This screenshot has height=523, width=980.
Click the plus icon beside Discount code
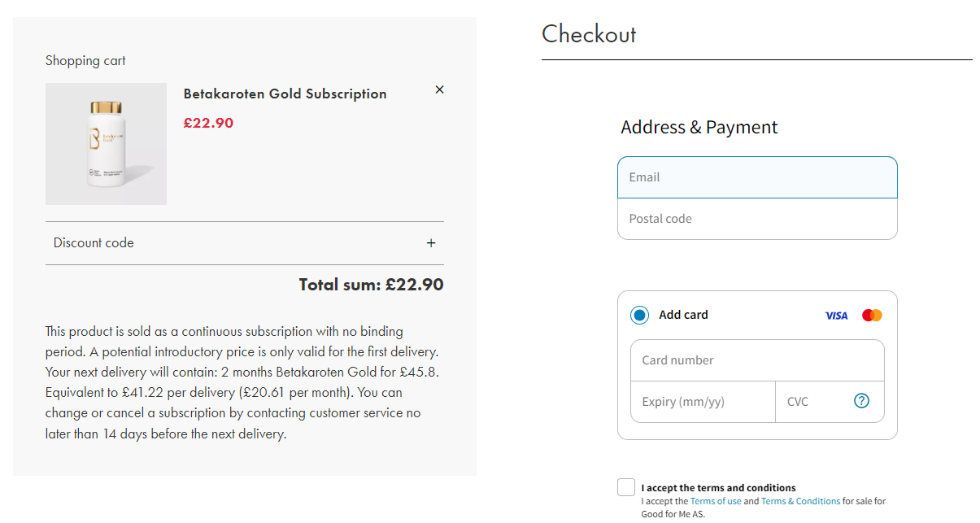click(x=431, y=243)
